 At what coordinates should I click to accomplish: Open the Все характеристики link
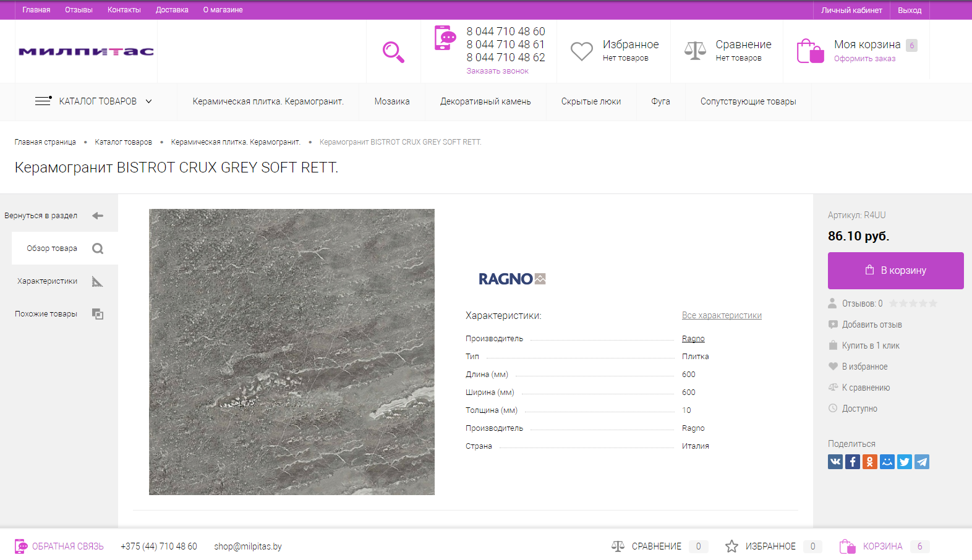(721, 315)
